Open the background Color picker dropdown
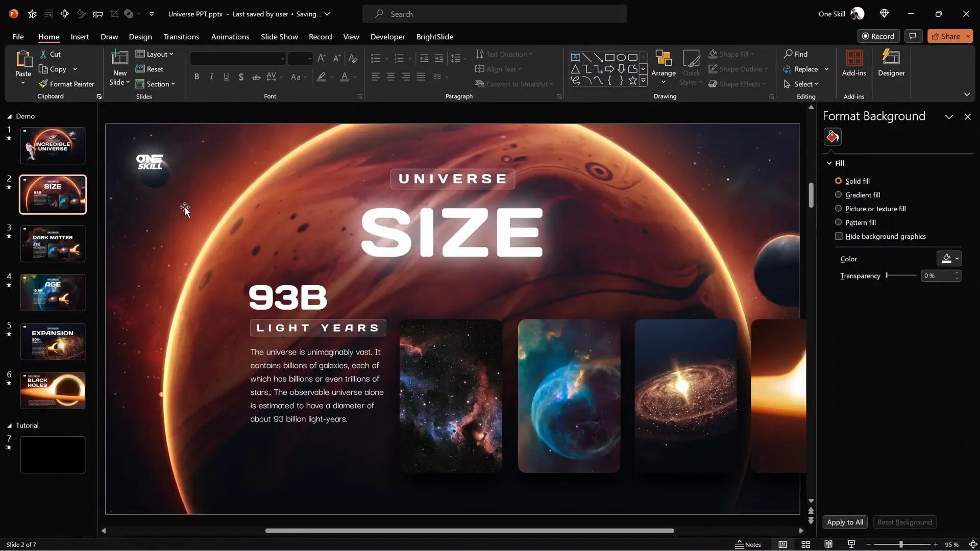 click(x=949, y=259)
